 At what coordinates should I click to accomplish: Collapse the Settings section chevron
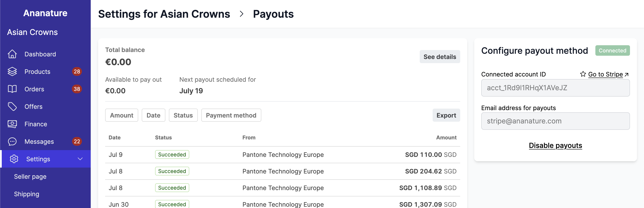pos(80,159)
